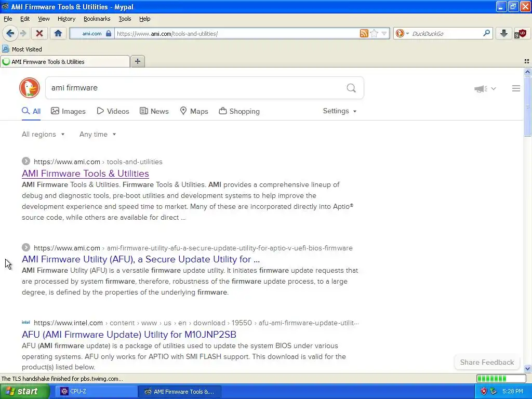Open the Help menu
This screenshot has width=532, height=399.
click(x=144, y=19)
